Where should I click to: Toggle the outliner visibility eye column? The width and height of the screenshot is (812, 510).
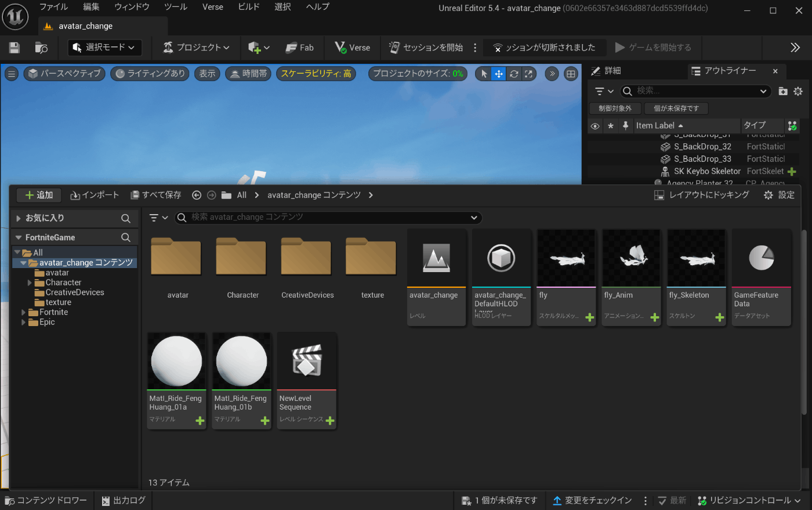(595, 125)
